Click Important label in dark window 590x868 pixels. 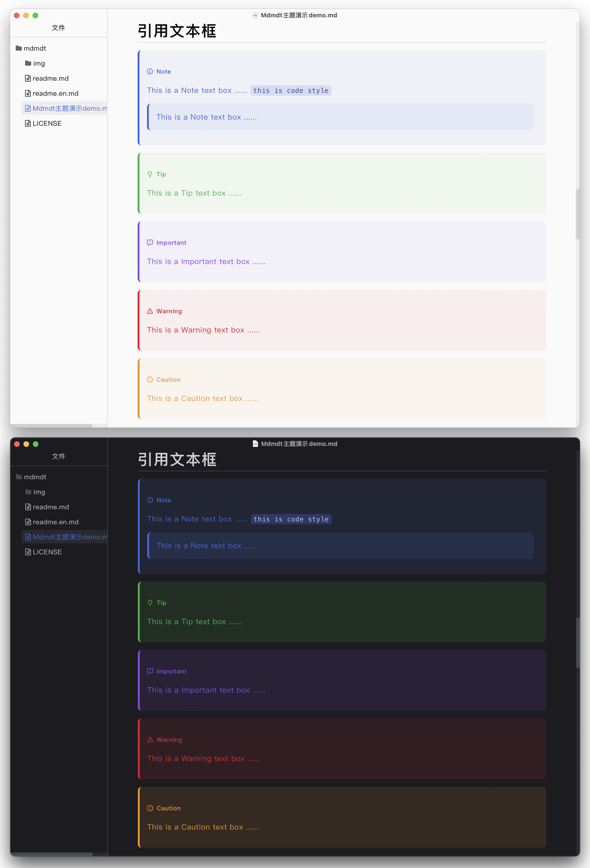tap(171, 671)
